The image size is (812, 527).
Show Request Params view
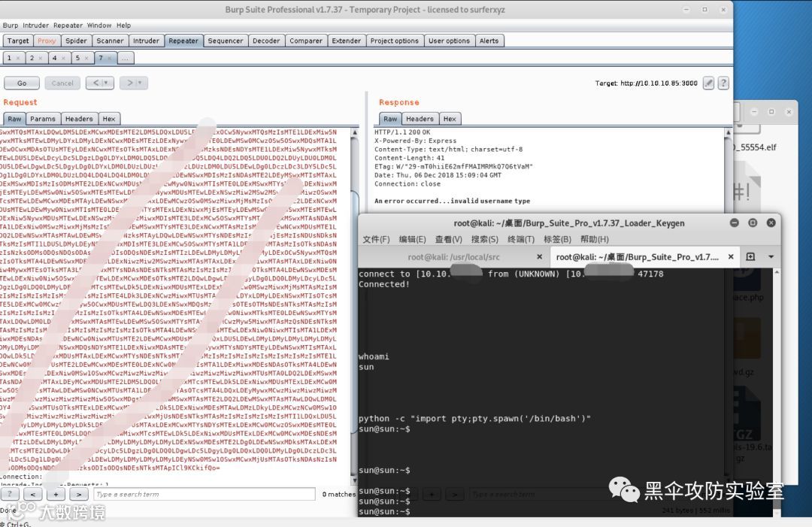(42, 119)
